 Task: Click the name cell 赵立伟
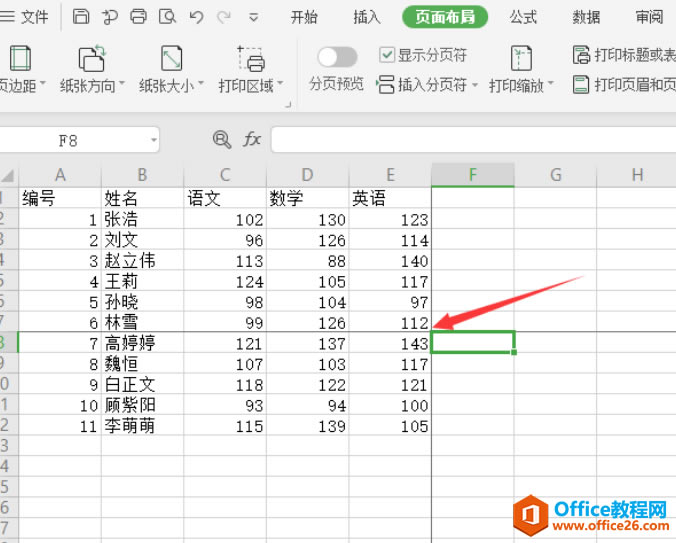[x=142, y=260]
